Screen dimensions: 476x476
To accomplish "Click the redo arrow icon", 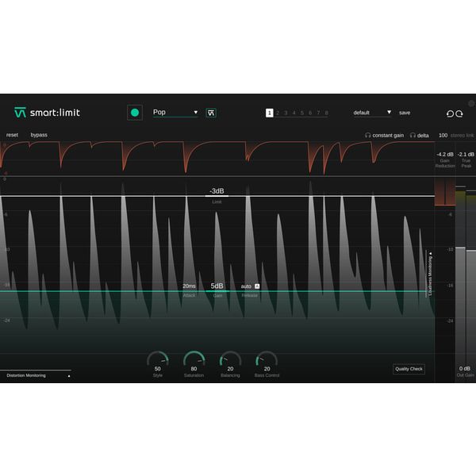I will tap(459, 113).
